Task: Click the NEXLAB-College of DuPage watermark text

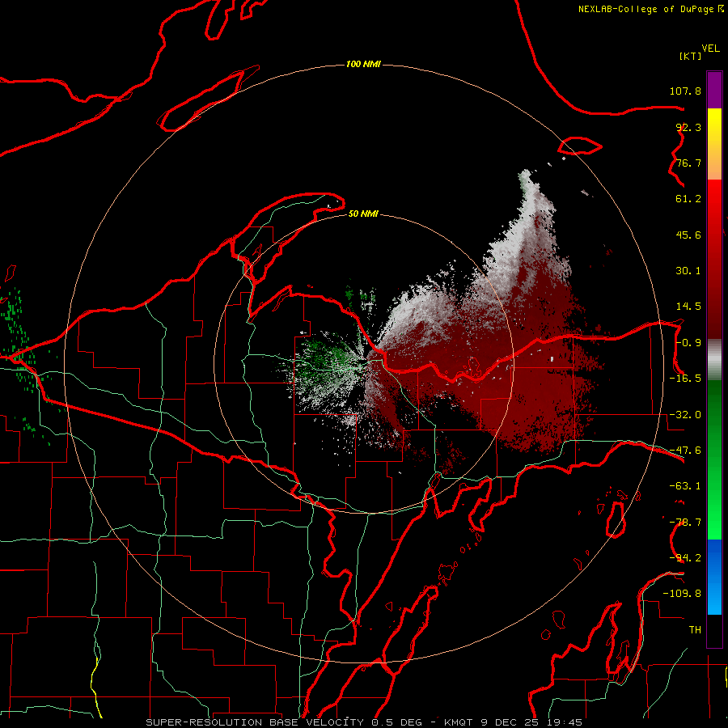Action: click(x=645, y=9)
